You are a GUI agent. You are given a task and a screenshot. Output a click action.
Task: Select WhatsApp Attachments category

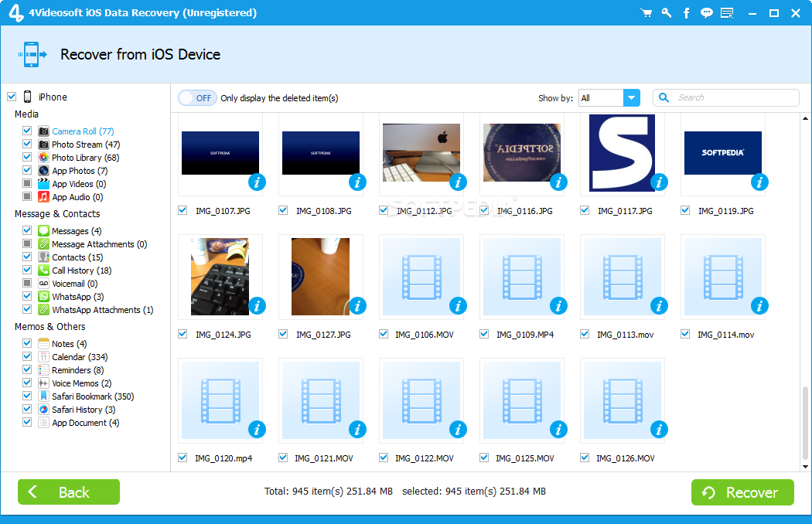[103, 310]
